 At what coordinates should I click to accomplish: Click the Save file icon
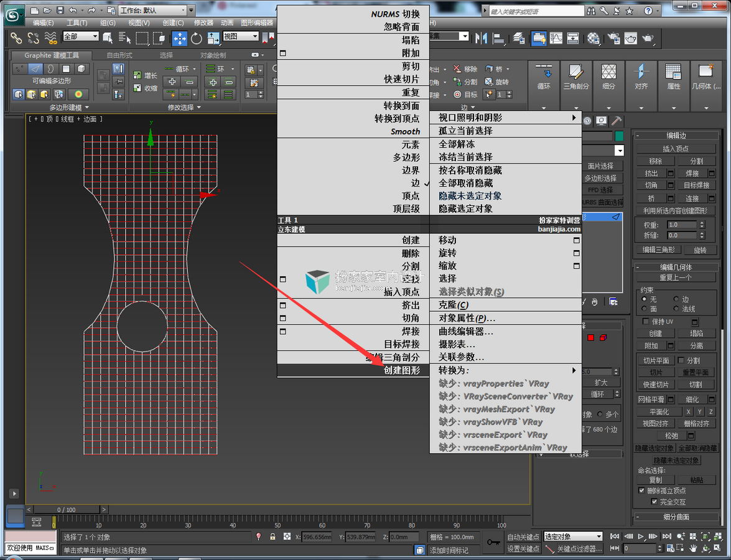(x=60, y=10)
